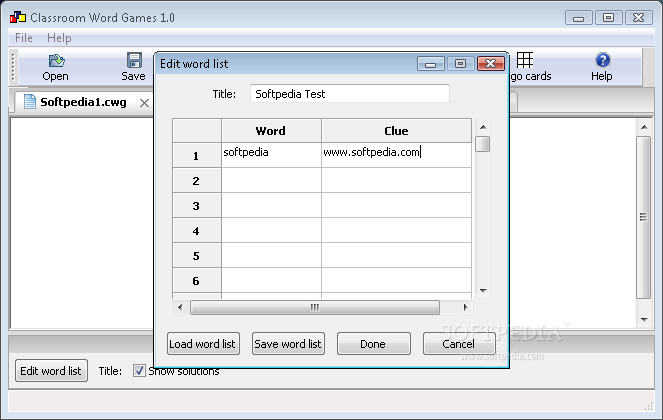The width and height of the screenshot is (663, 420).
Task: Click main window vertical scrollbar thumb
Action: point(644,217)
